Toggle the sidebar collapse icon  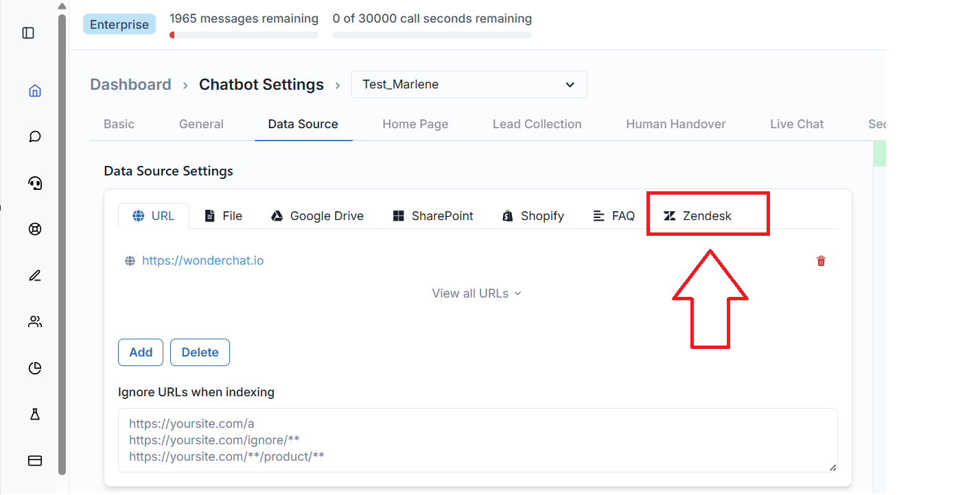pyautogui.click(x=28, y=33)
